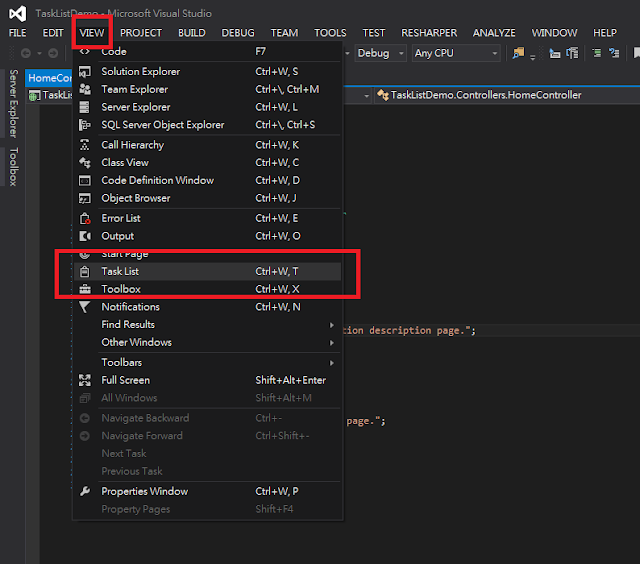Open the TaskListDemo.Controllers.HomeController class dropdown
640x564 pixels.
click(x=506, y=95)
